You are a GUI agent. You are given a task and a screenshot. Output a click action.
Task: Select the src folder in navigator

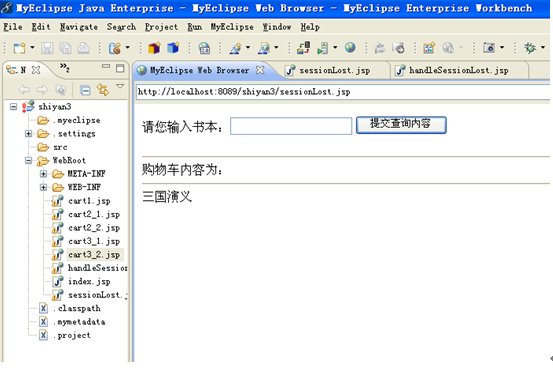(x=60, y=147)
